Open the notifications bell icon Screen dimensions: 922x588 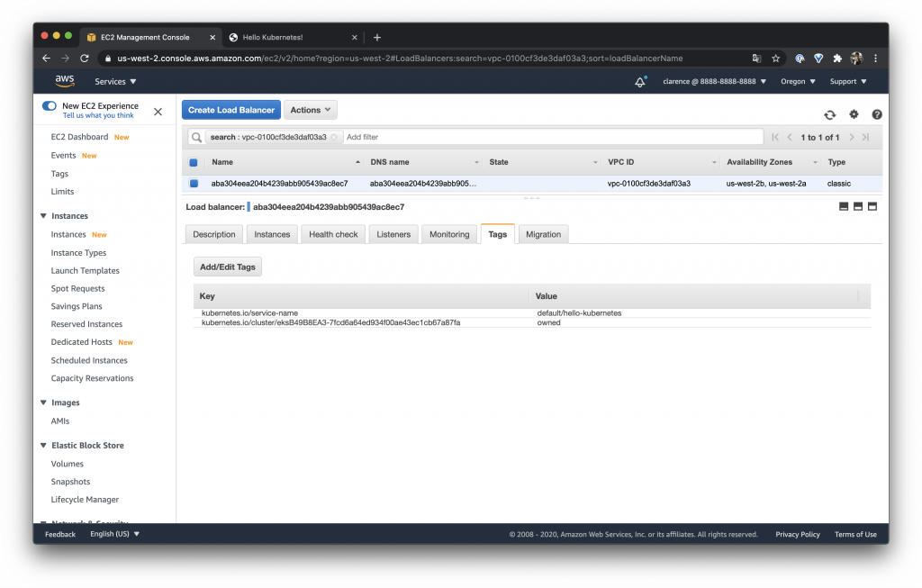tap(640, 82)
